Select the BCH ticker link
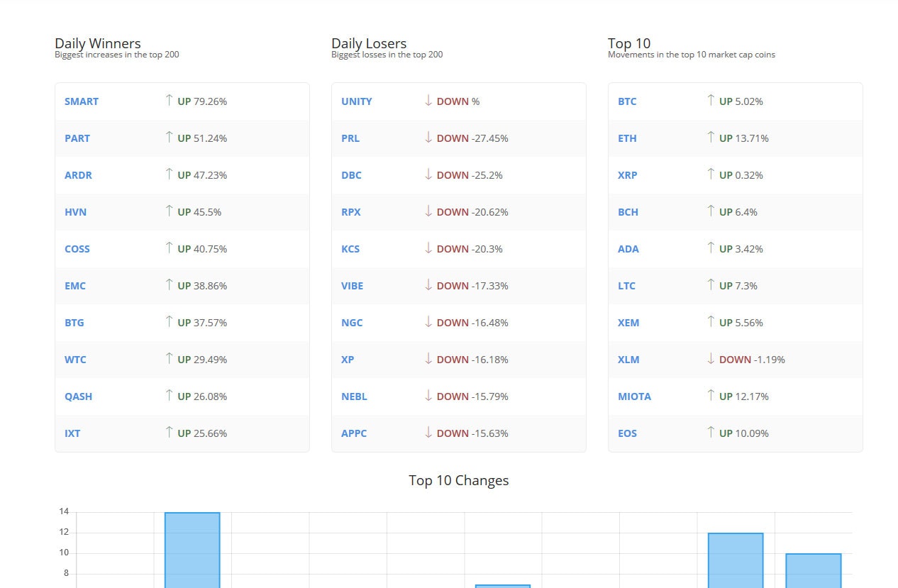The width and height of the screenshot is (898, 588). [x=628, y=212]
